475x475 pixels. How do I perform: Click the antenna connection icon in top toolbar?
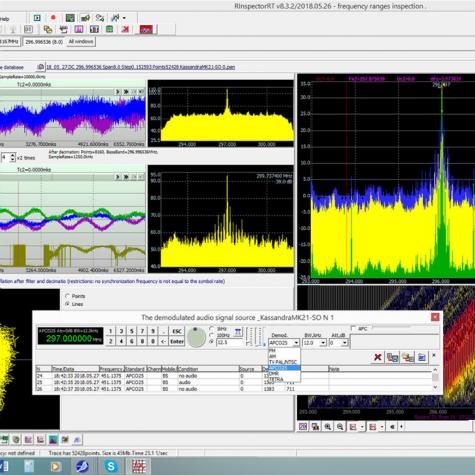[x=100, y=18]
